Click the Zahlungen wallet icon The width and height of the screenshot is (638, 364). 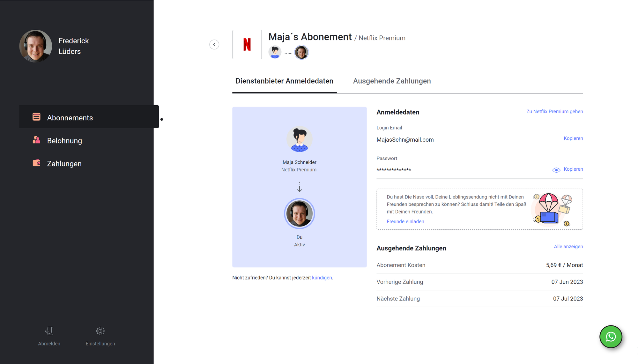(x=36, y=163)
